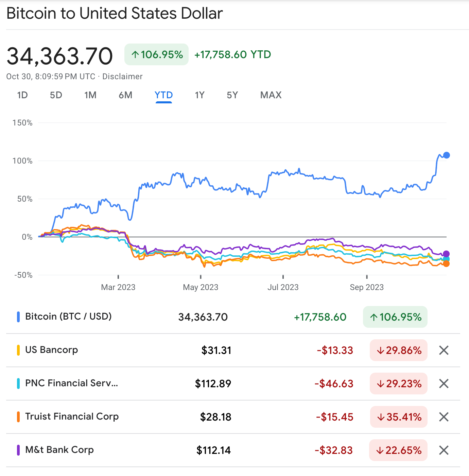Select the 1M range tab
Viewport: 469px width, 476px height.
click(90, 95)
